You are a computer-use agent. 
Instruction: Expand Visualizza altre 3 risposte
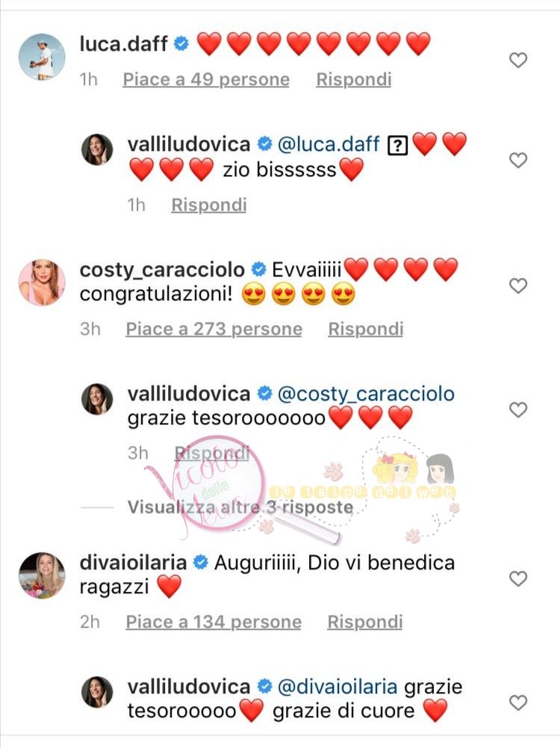click(240, 507)
